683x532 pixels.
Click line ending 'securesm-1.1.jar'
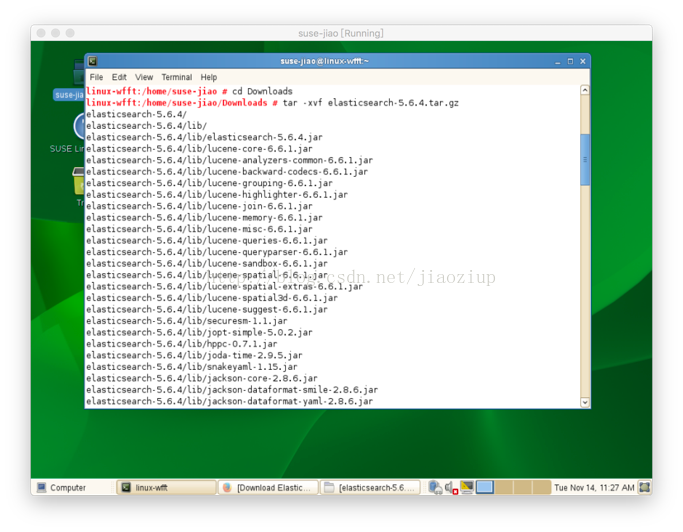[x=187, y=321]
